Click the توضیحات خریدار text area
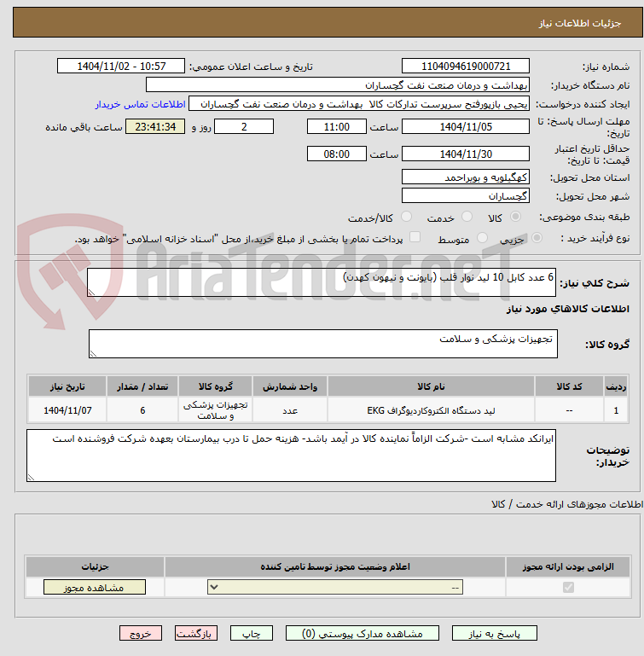644x656 pixels. pyautogui.click(x=291, y=456)
